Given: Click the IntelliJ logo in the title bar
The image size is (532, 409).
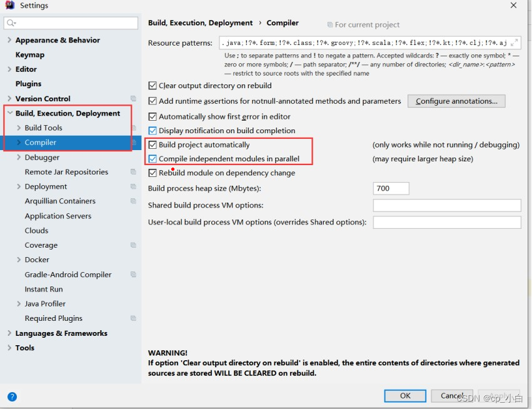Looking at the screenshot, I should (10, 5).
